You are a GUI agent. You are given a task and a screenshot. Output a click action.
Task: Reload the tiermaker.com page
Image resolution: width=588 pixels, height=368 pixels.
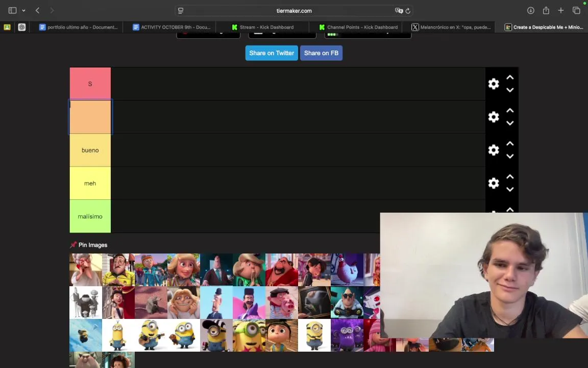point(408,11)
